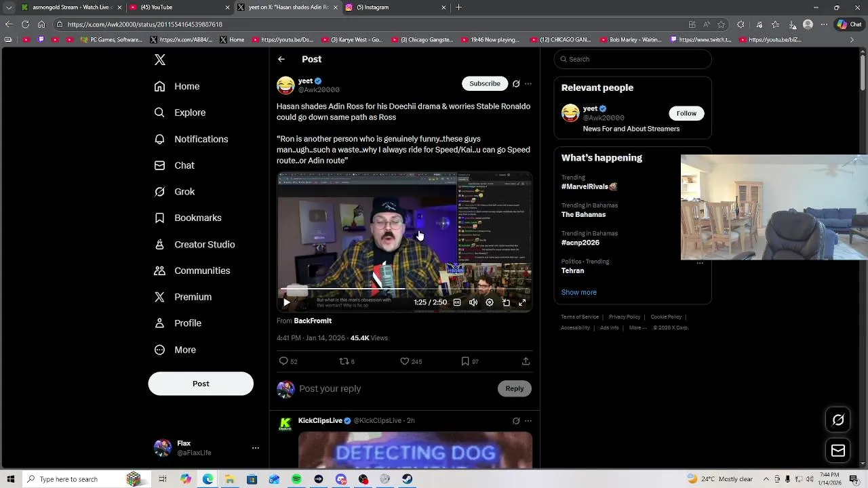Image resolution: width=868 pixels, height=488 pixels.
Task: Repost the post with 6 reposts
Action: click(x=347, y=361)
